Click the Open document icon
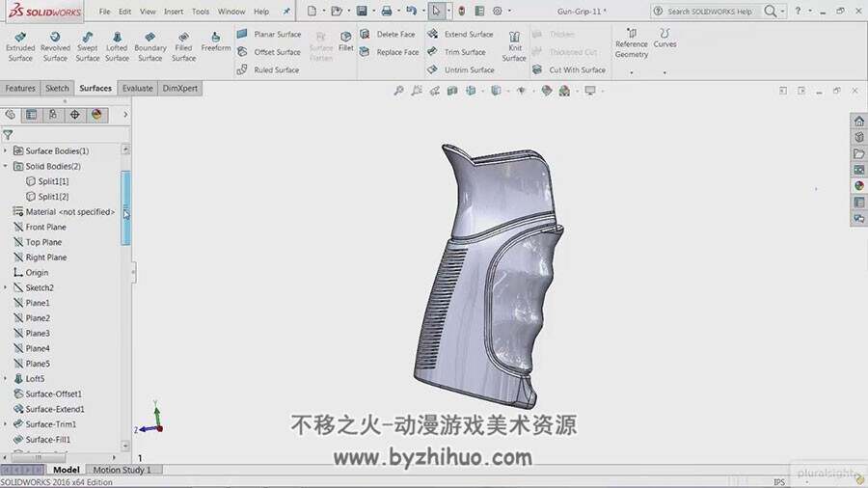868x488 pixels. [x=336, y=11]
